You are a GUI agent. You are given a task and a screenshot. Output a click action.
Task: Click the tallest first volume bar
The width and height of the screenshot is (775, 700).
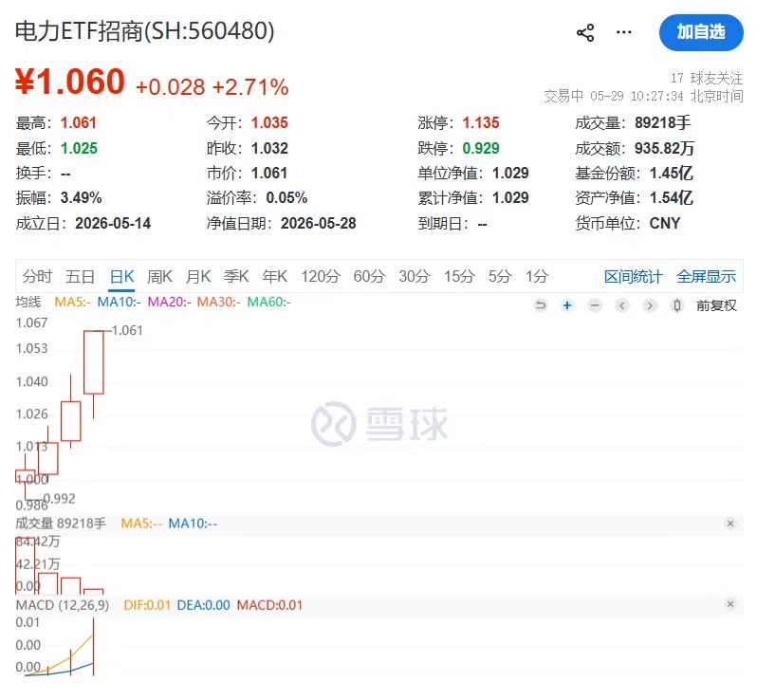coord(26,565)
